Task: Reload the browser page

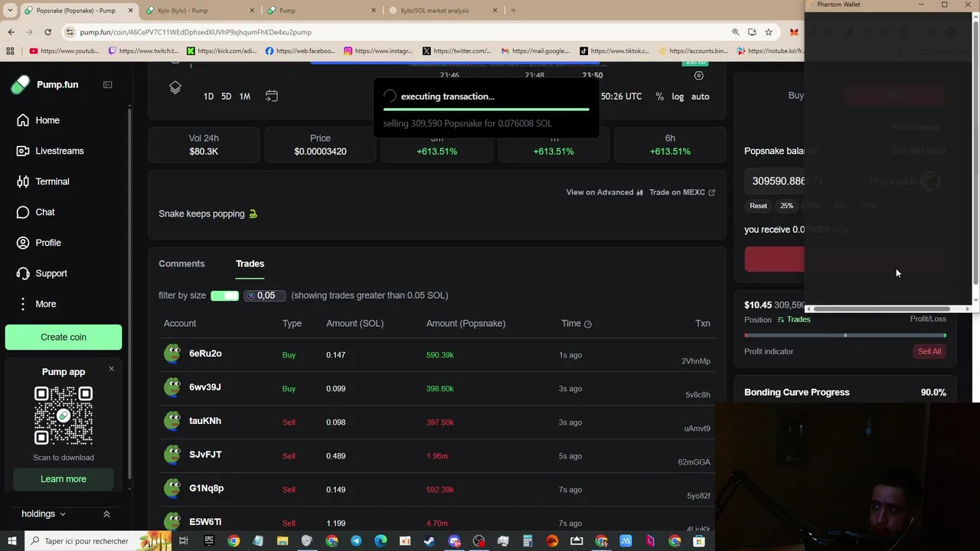Action: pyautogui.click(x=47, y=32)
